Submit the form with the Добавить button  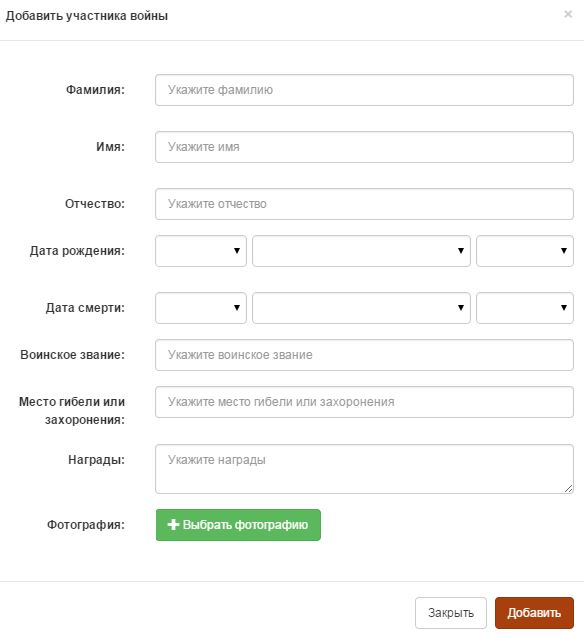[x=534, y=613]
